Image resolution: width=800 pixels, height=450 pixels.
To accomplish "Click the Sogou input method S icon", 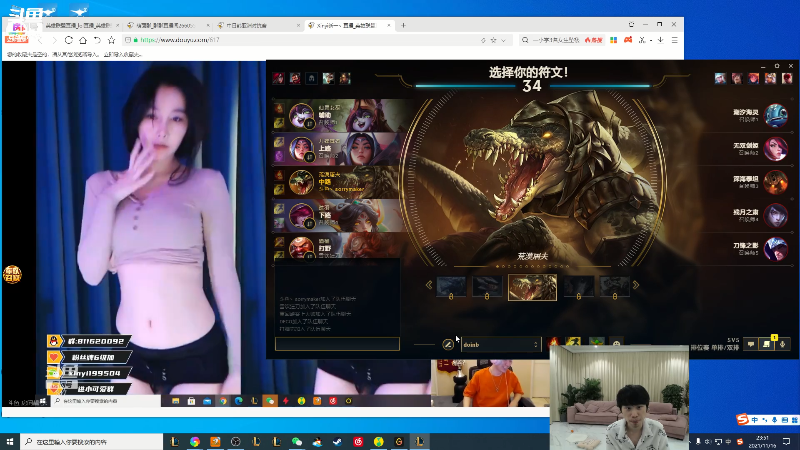I will (x=743, y=419).
